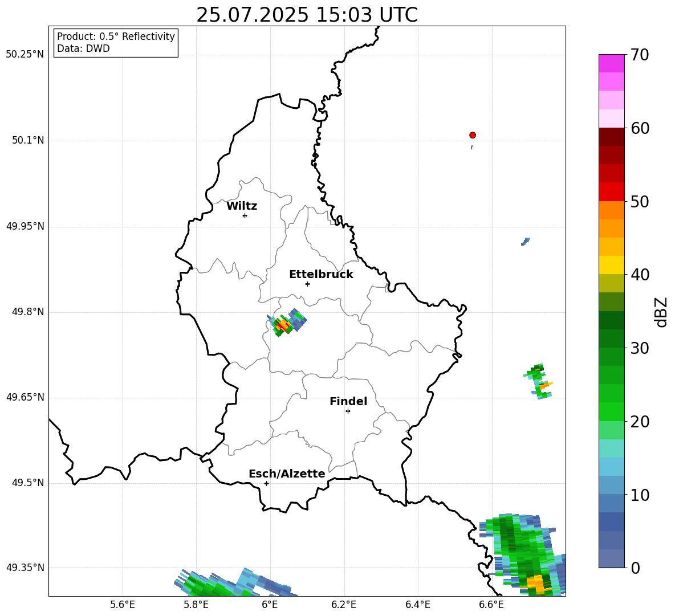This screenshot has height=616, width=675.
Task: Click the 5.8°E longitude label
Action: [x=196, y=605]
